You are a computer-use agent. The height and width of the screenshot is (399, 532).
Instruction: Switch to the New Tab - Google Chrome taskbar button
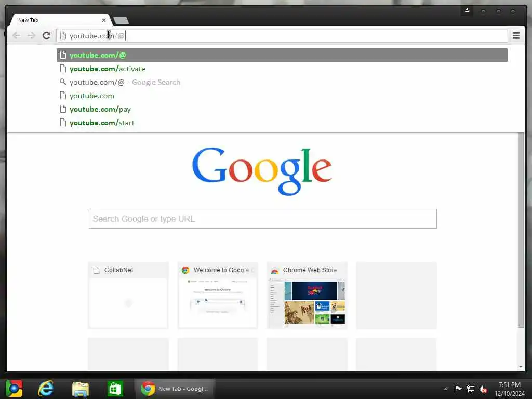(175, 389)
